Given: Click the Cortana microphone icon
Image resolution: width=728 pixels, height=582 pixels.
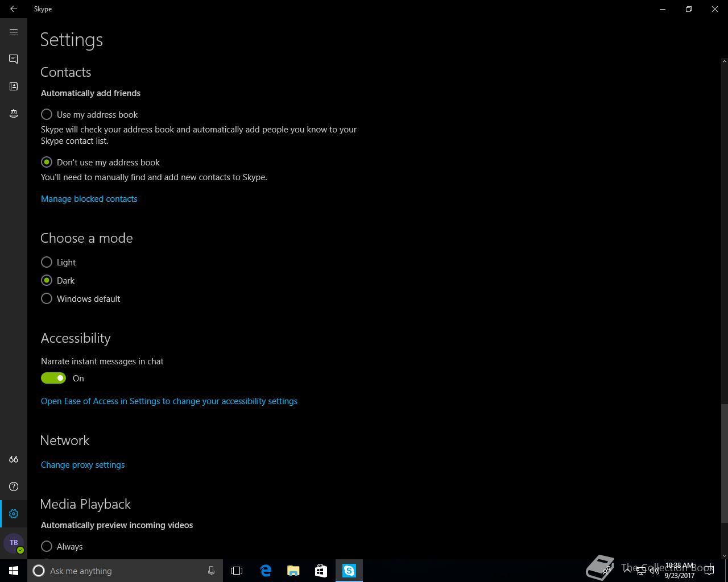Looking at the screenshot, I should pos(211,571).
